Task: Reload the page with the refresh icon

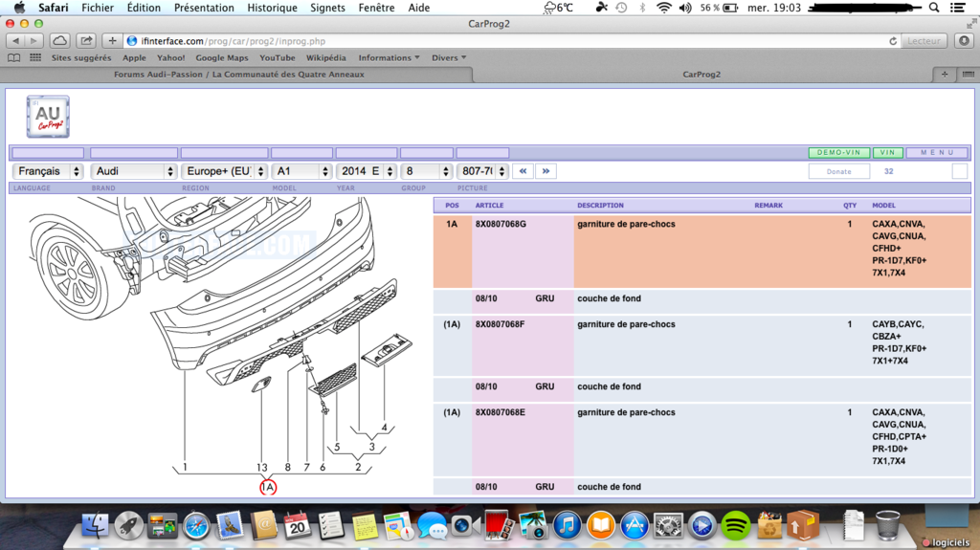Action: click(x=893, y=41)
